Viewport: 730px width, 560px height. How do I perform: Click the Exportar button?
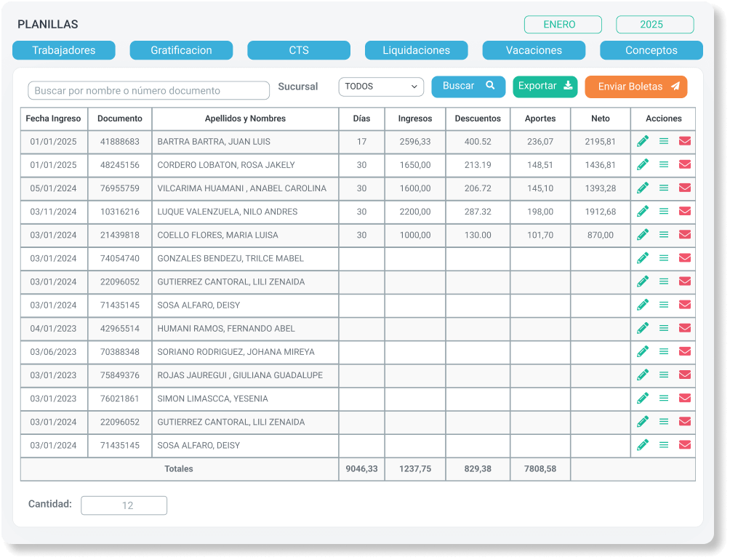coord(545,86)
